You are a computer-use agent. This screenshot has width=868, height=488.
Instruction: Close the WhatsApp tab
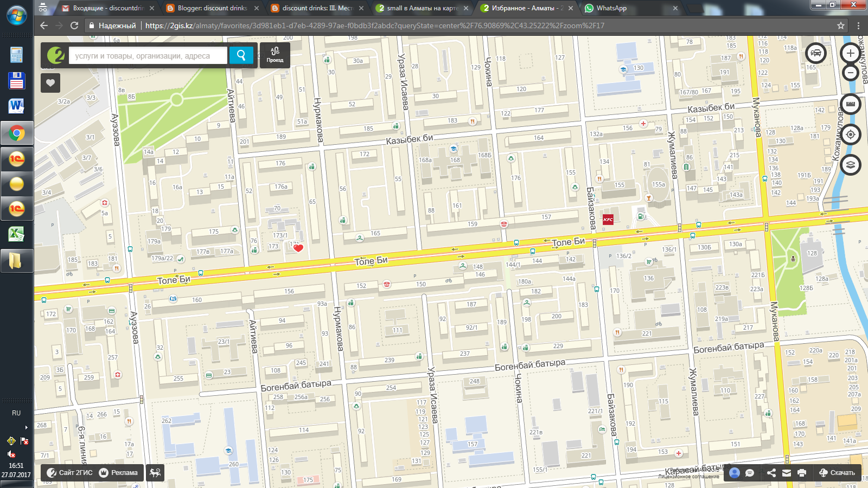click(675, 8)
